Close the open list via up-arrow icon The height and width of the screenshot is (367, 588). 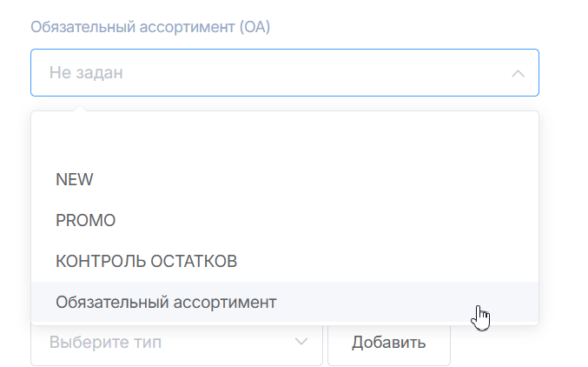click(x=518, y=73)
